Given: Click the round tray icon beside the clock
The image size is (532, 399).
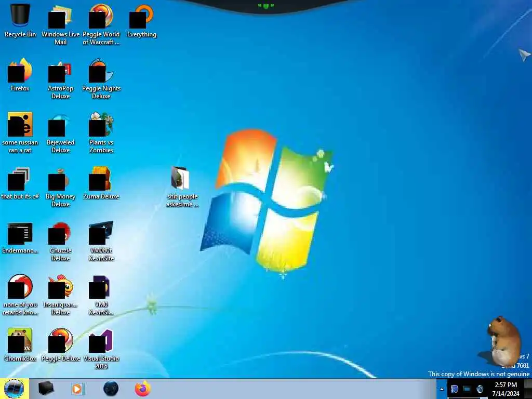Looking at the screenshot, I should click(480, 389).
